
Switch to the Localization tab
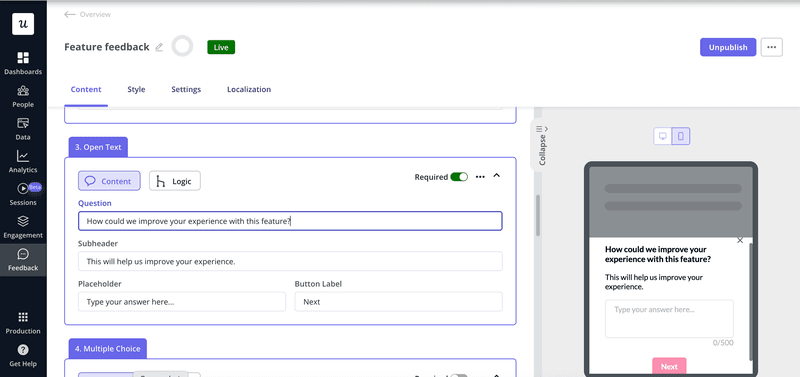pos(249,89)
